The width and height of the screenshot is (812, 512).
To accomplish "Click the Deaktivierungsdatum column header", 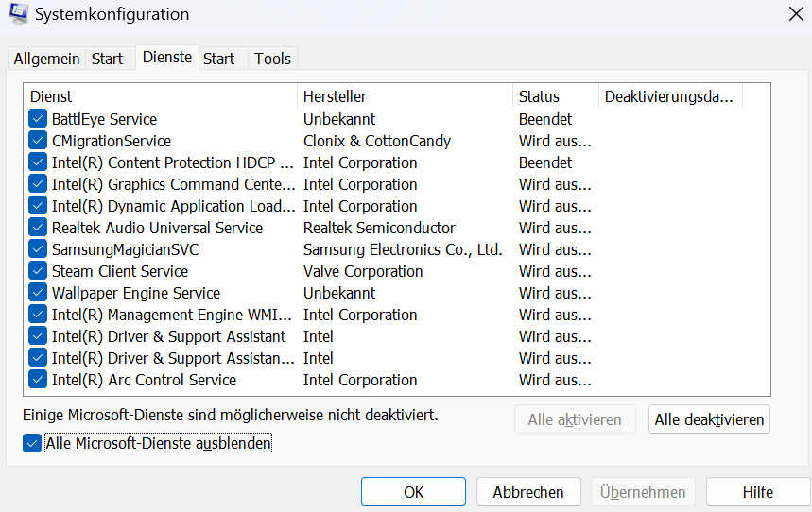I will (670, 96).
